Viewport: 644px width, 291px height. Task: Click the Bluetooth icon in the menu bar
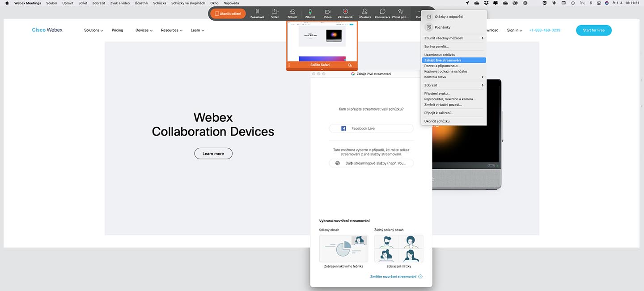tap(590, 3)
